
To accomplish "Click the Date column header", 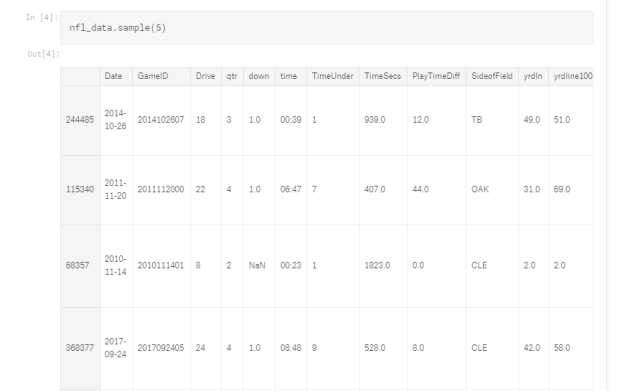I will (x=113, y=76).
